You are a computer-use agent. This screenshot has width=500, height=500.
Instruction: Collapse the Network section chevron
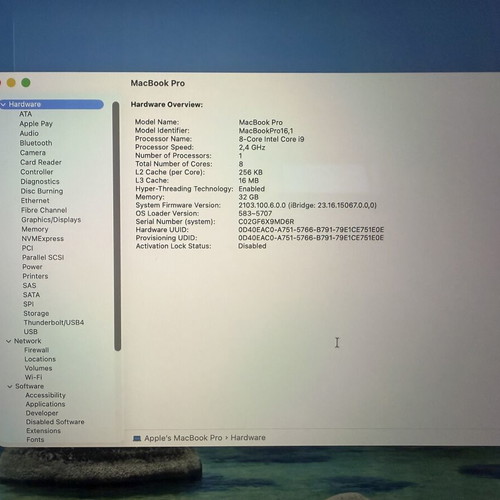click(9, 341)
